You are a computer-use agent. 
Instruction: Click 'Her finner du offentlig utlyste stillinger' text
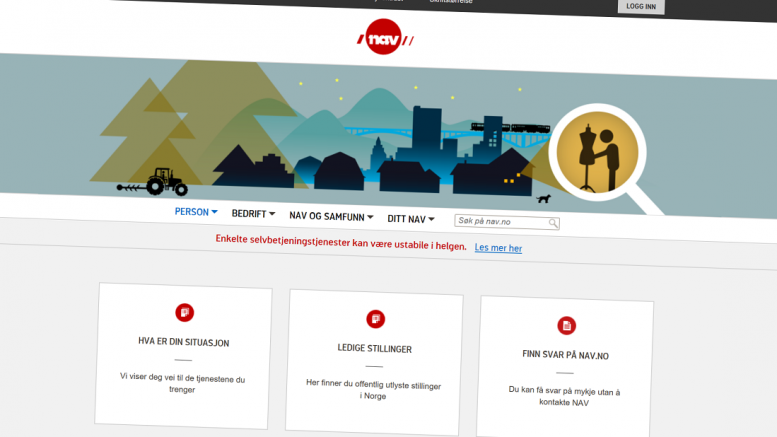pyautogui.click(x=373, y=389)
